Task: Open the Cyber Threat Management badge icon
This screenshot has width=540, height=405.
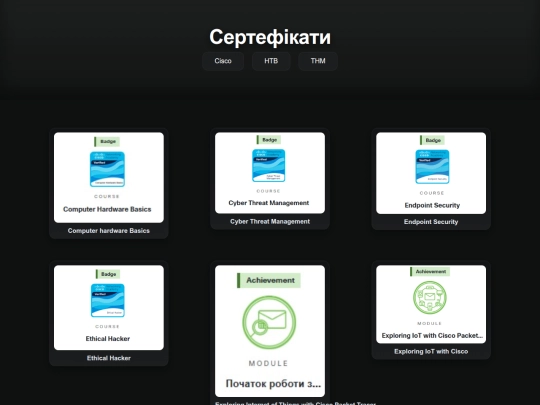Action: pyautogui.click(x=269, y=165)
